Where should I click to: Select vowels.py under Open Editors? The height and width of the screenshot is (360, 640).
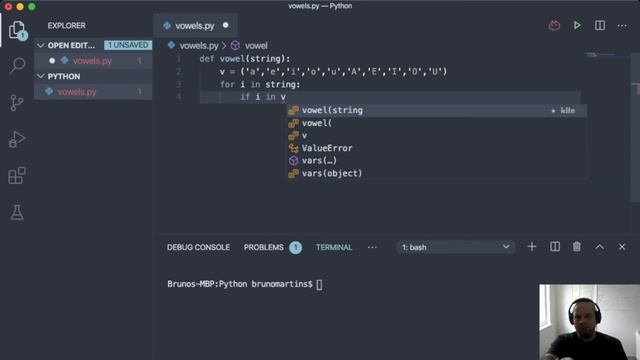tap(93, 61)
